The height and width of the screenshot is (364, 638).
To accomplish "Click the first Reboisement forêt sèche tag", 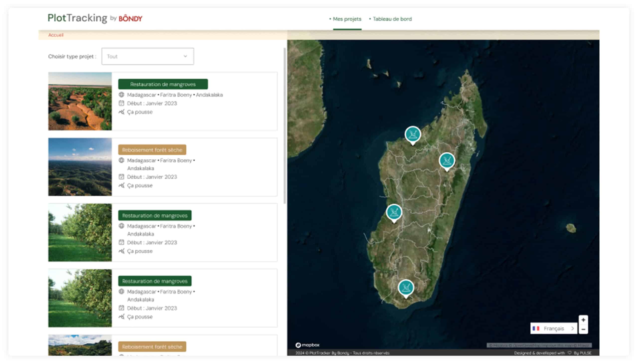I will click(152, 150).
